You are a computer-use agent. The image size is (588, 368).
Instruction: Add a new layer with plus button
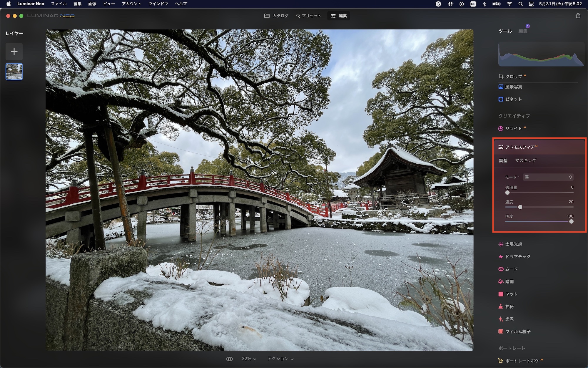14,52
